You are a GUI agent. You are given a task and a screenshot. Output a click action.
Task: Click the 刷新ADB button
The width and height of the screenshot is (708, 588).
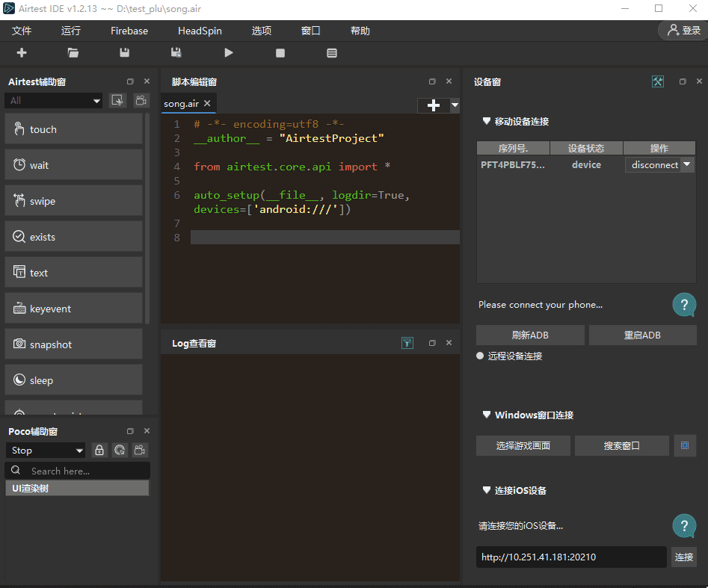[x=530, y=335]
